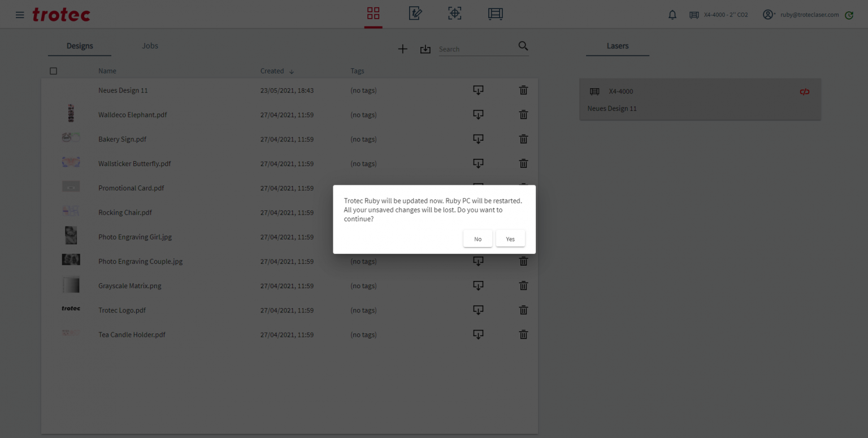Decline the update with No
868x438 pixels.
click(478, 239)
